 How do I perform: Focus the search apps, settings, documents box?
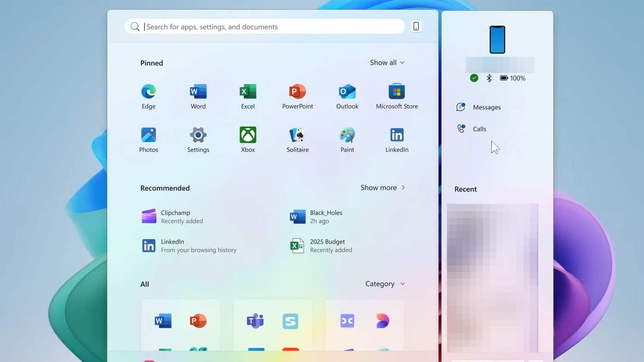[264, 27]
